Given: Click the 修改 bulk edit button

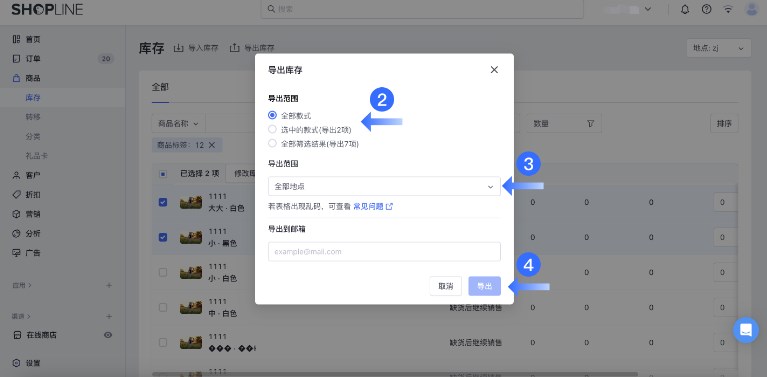Looking at the screenshot, I should pos(240,174).
